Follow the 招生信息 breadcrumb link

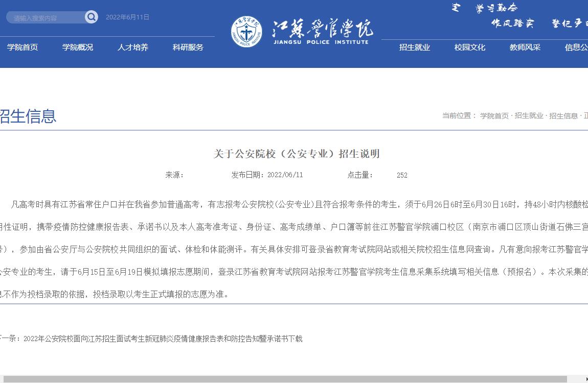[x=563, y=116]
